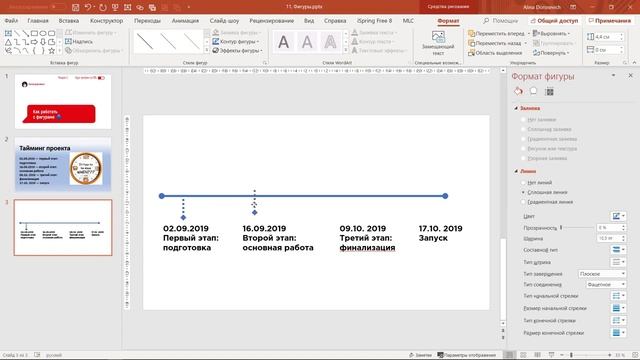Open the Fill and Line tab icon
This screenshot has height=360, width=640.
coord(518,91)
